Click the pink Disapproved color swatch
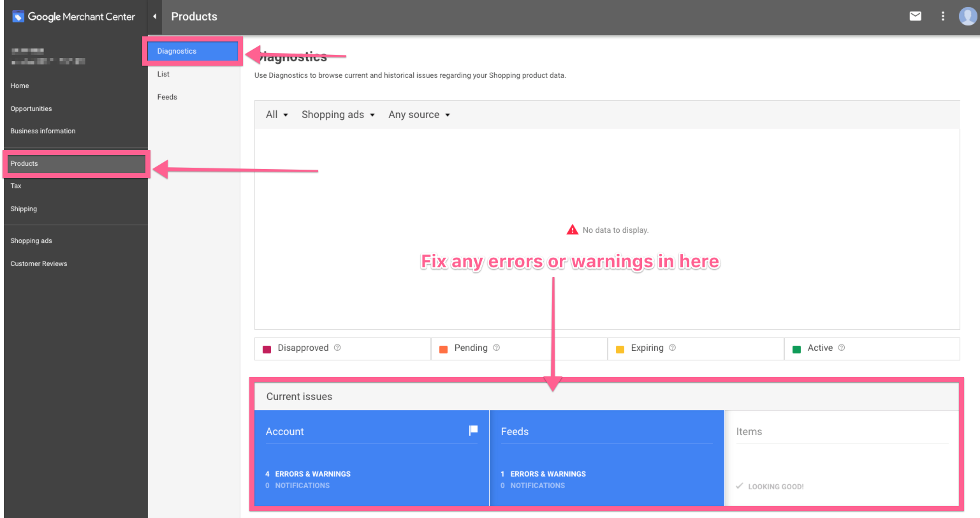 click(267, 349)
